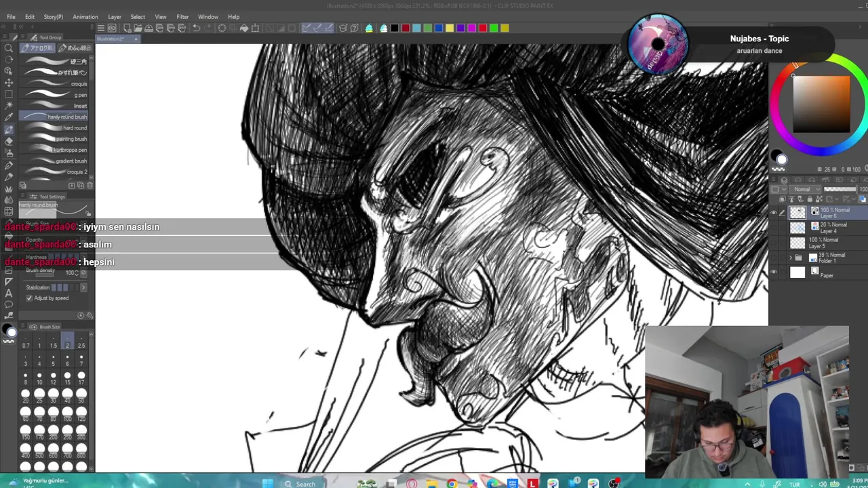The image size is (868, 488).
Task: Show Layer 4 via its eye box
Action: point(774,228)
